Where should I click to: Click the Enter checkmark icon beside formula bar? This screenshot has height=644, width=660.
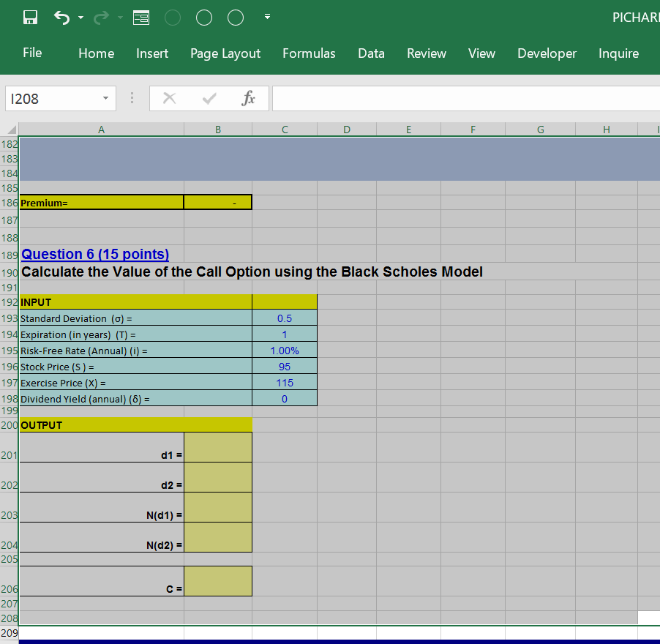pyautogui.click(x=209, y=97)
